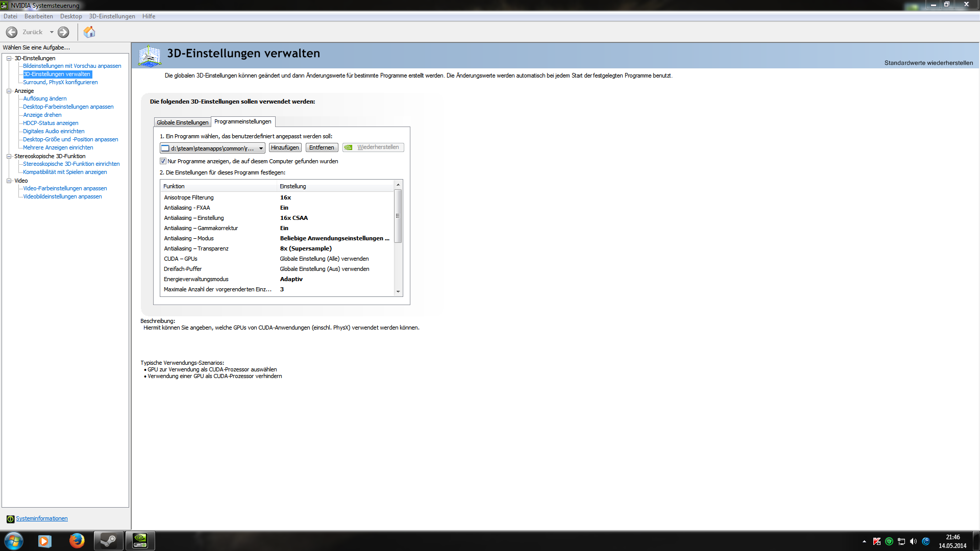Click the Back arrow icon
The image size is (980, 551).
click(x=12, y=32)
